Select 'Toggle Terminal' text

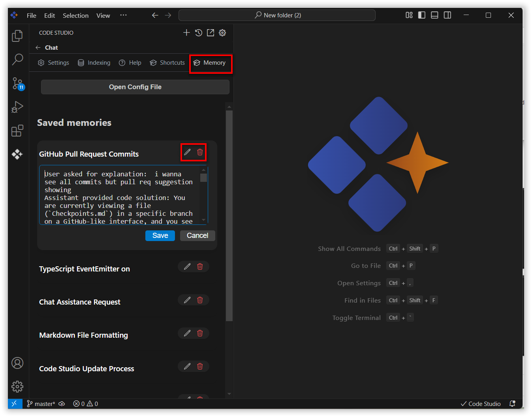[x=356, y=318]
